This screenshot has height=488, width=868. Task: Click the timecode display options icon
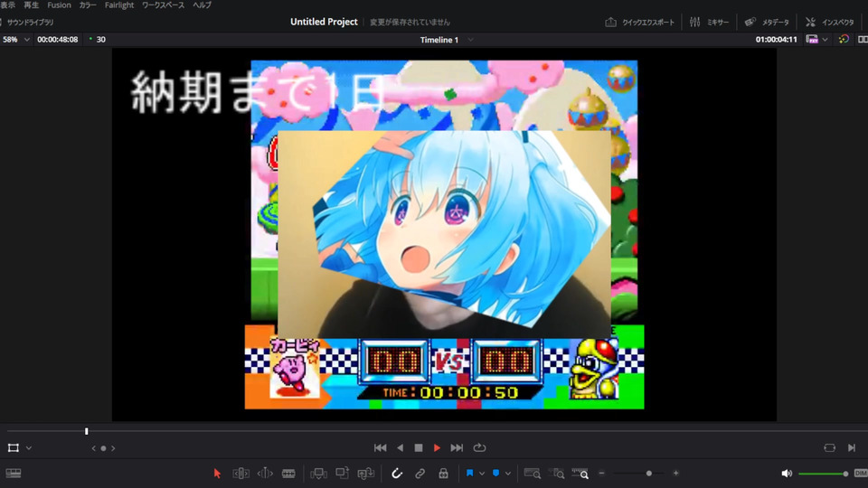pos(812,39)
